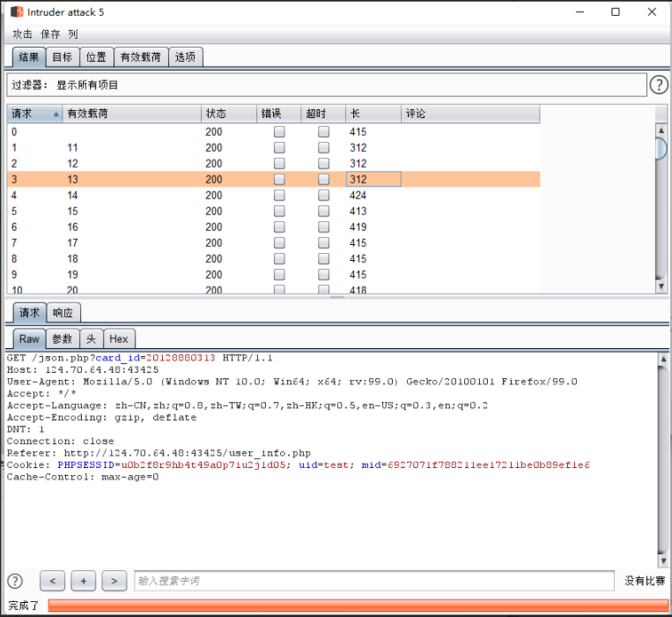Toggle 超时 checkbox for payload 18 row
The image size is (672, 617).
pyautogui.click(x=323, y=258)
